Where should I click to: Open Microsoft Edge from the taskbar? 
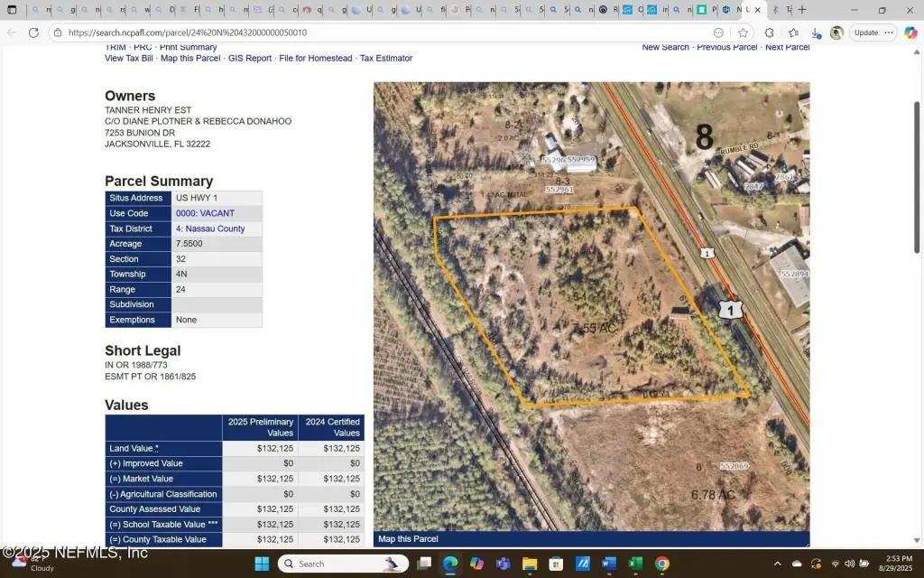coord(449,564)
